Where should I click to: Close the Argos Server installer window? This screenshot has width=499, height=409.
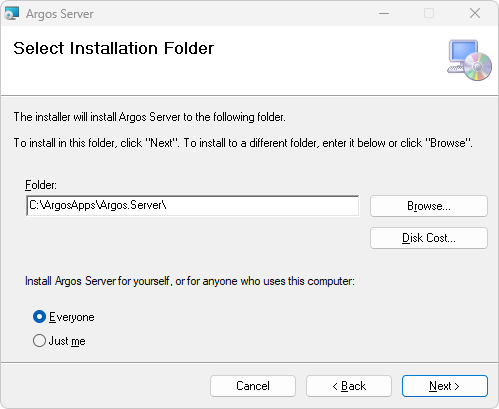click(x=475, y=13)
